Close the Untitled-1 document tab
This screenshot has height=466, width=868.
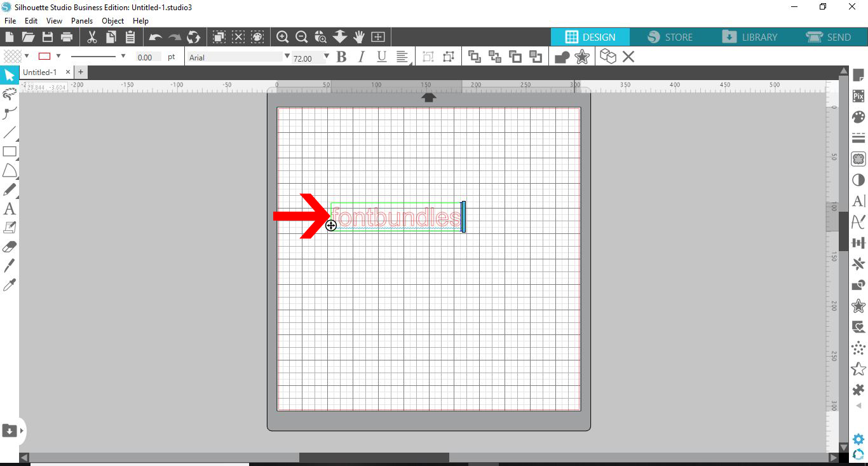pyautogui.click(x=68, y=72)
